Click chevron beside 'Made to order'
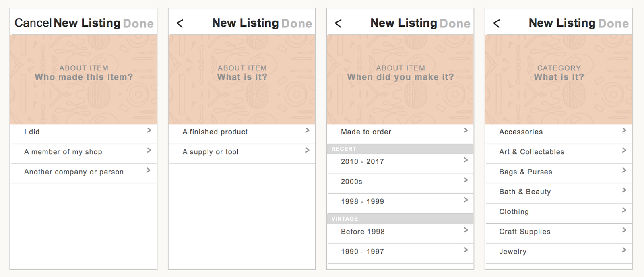644x277 pixels. [x=466, y=130]
